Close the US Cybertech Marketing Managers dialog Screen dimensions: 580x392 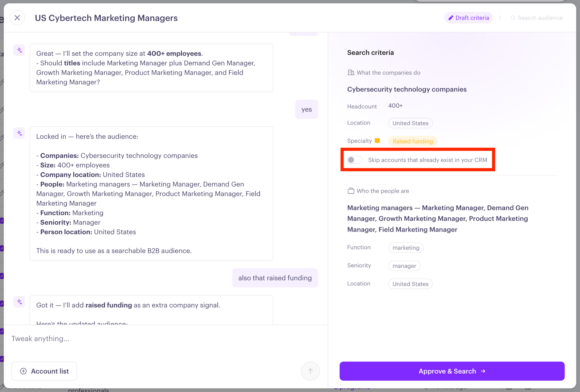17,18
